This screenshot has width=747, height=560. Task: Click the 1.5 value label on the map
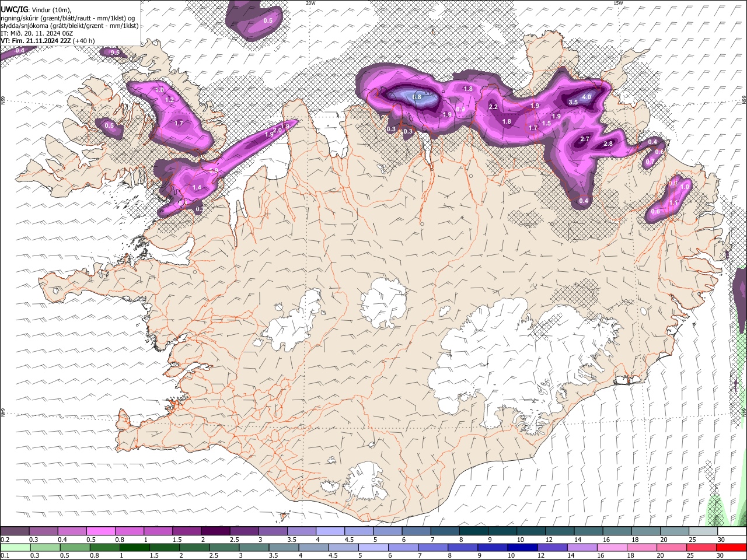click(546, 123)
